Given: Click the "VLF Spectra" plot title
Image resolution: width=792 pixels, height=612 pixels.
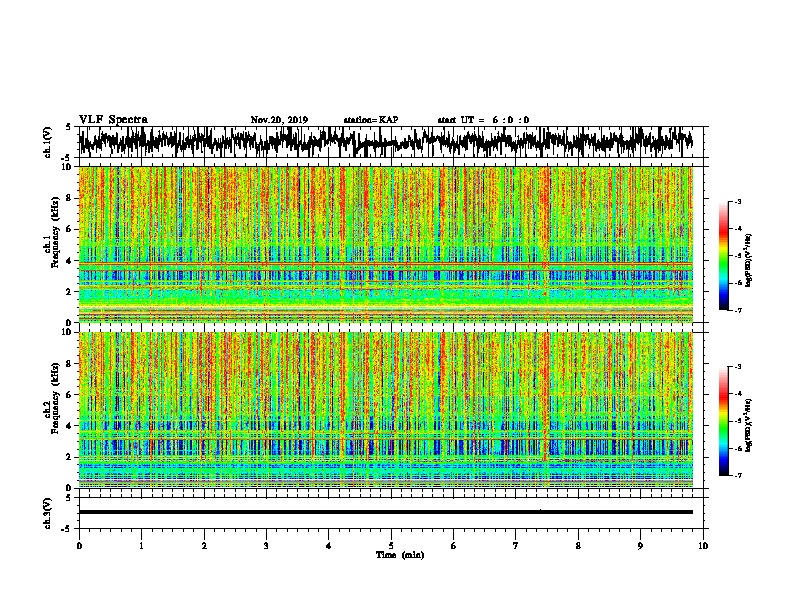Looking at the screenshot, I should click(x=113, y=120).
